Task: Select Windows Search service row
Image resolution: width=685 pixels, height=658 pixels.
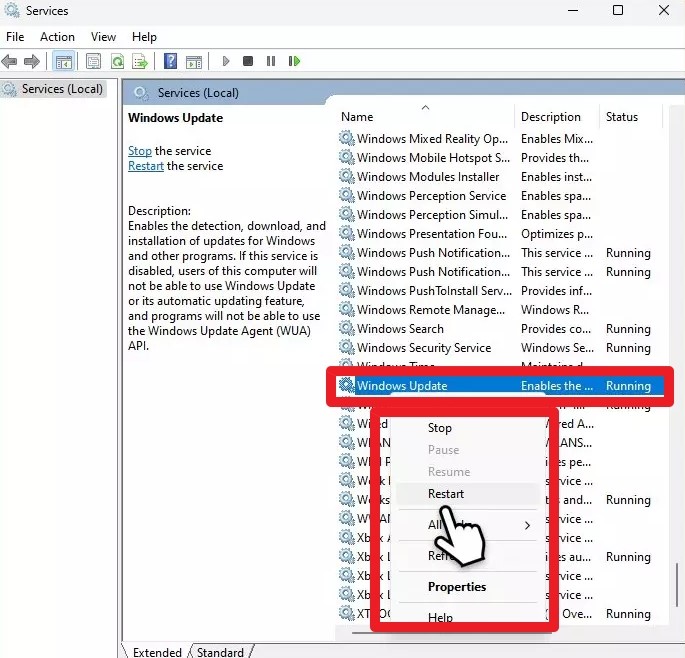Action: (x=501, y=329)
